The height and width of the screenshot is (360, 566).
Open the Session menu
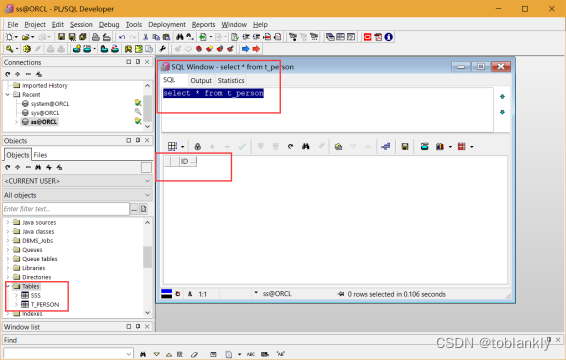coord(81,25)
